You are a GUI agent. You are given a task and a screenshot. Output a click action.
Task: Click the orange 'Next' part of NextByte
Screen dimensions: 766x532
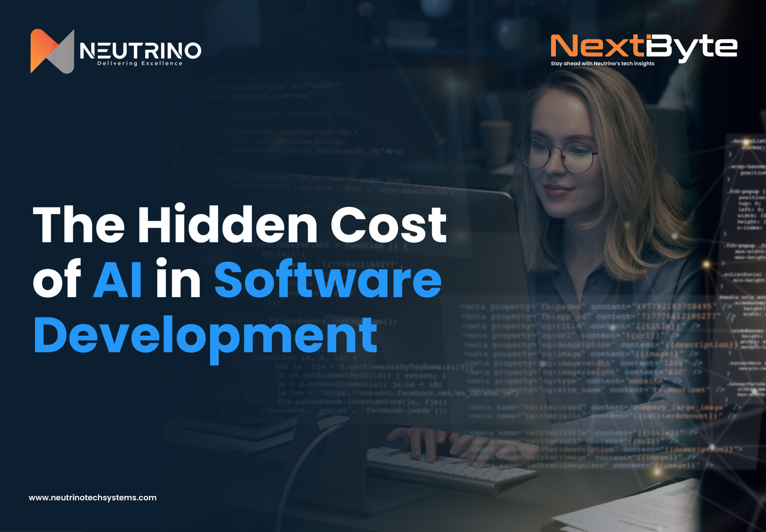[597, 46]
